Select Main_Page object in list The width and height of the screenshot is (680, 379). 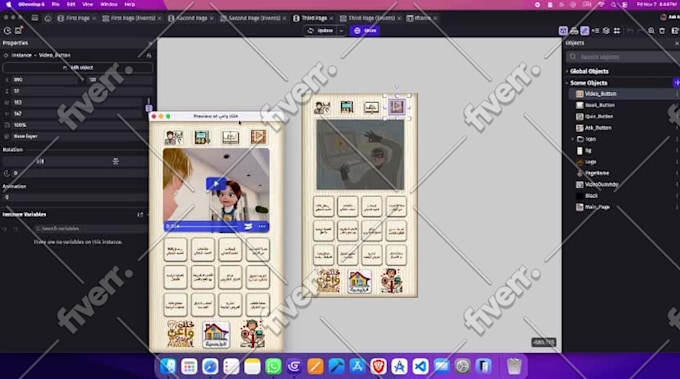pyautogui.click(x=597, y=207)
